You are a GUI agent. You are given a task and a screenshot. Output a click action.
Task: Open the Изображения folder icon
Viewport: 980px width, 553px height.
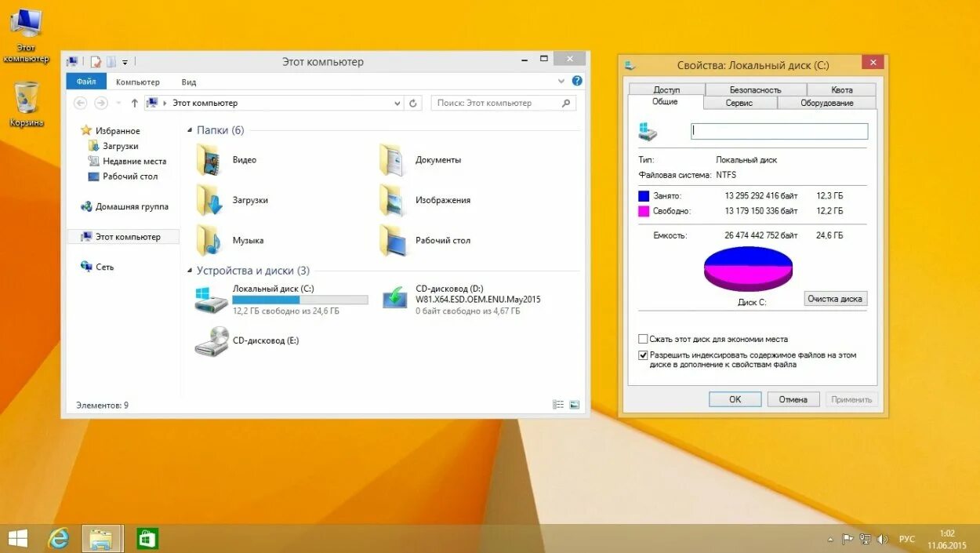(x=393, y=200)
